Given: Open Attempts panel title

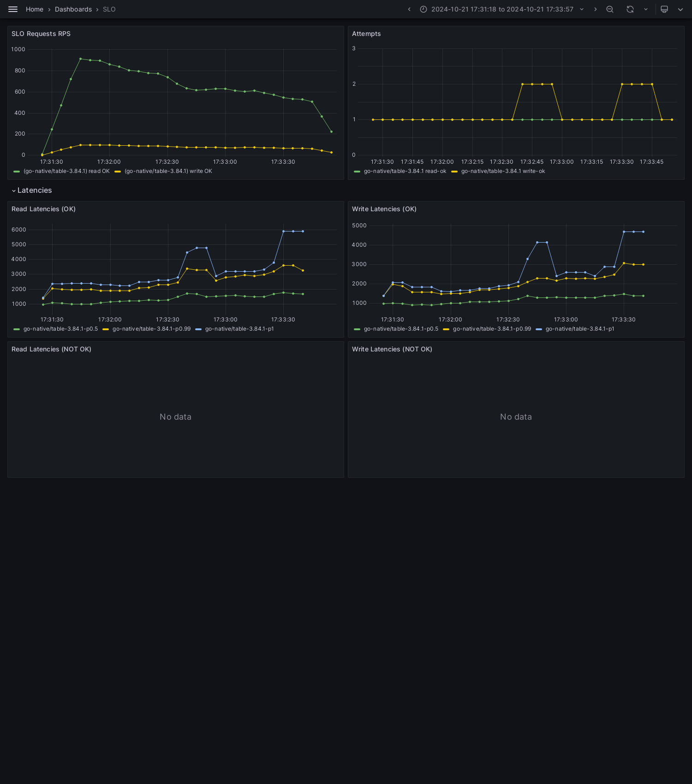Looking at the screenshot, I should click(x=366, y=34).
